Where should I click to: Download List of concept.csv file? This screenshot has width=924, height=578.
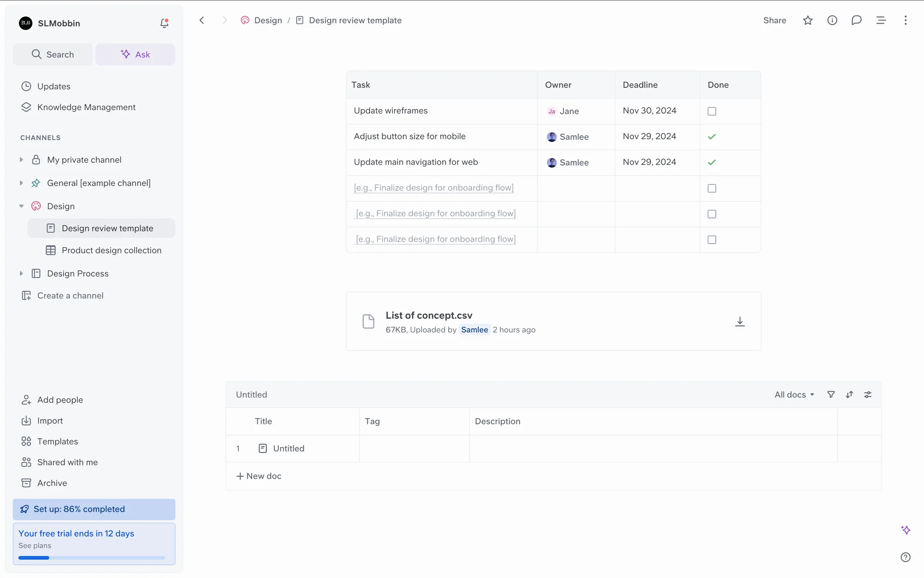pyautogui.click(x=740, y=321)
